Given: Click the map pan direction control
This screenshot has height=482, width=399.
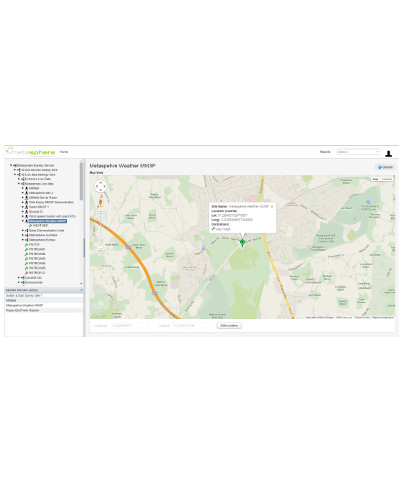Looking at the screenshot, I should tap(100, 187).
